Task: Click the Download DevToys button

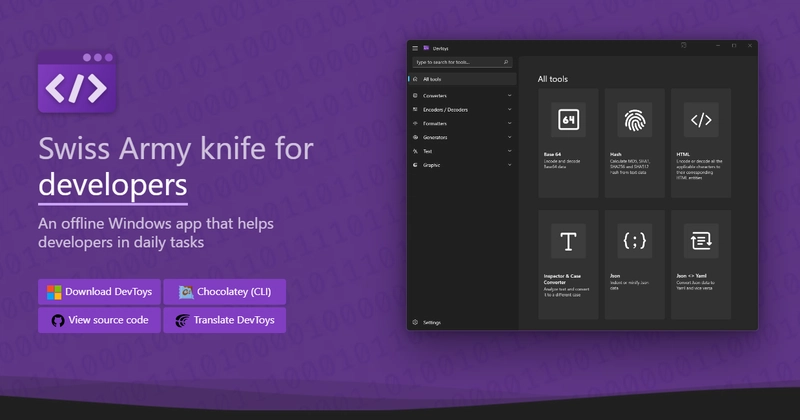Action: coord(99,292)
